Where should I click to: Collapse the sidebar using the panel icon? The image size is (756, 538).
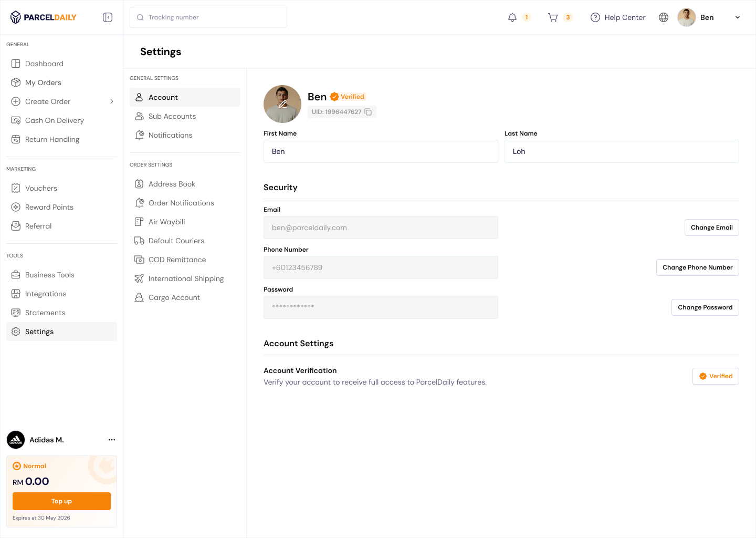click(108, 17)
